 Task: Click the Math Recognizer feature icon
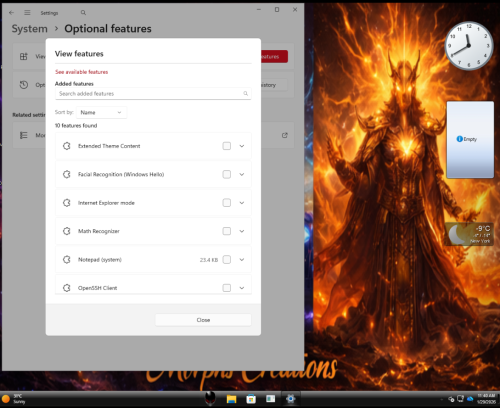[x=67, y=231]
